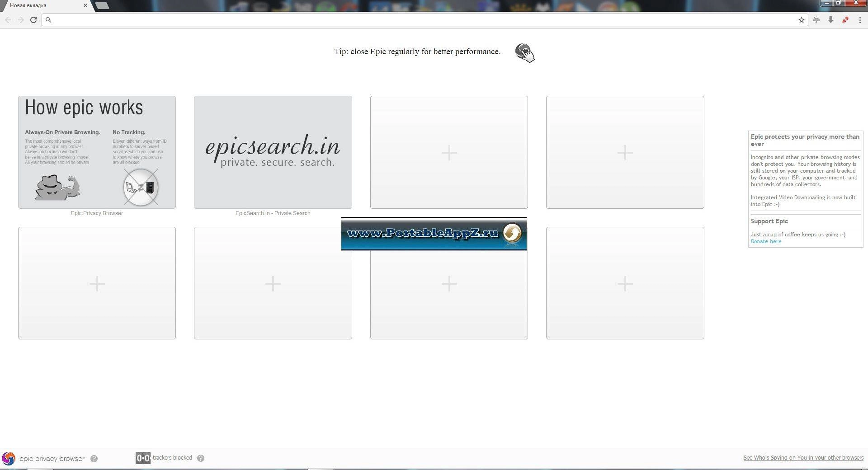Click the trackers blocked label

pyautogui.click(x=172, y=458)
